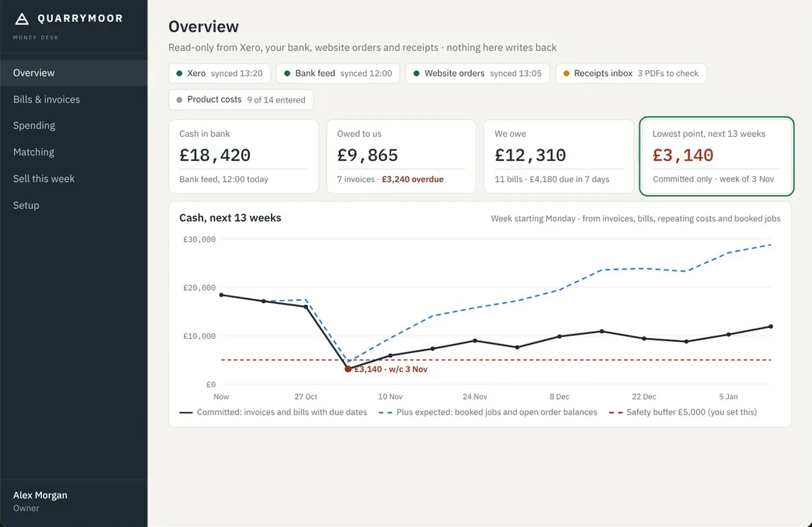The width and height of the screenshot is (812, 527).
Task: Click the Safety buffer £5,000 legend text
Action: [x=692, y=412]
